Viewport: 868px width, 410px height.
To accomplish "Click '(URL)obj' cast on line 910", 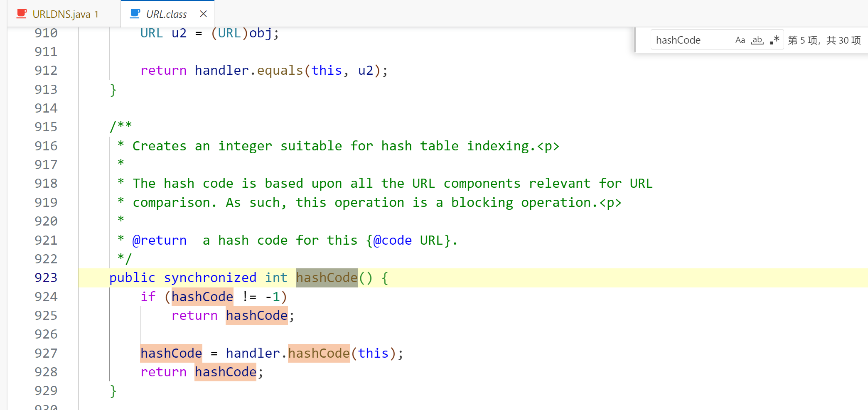I will point(241,33).
